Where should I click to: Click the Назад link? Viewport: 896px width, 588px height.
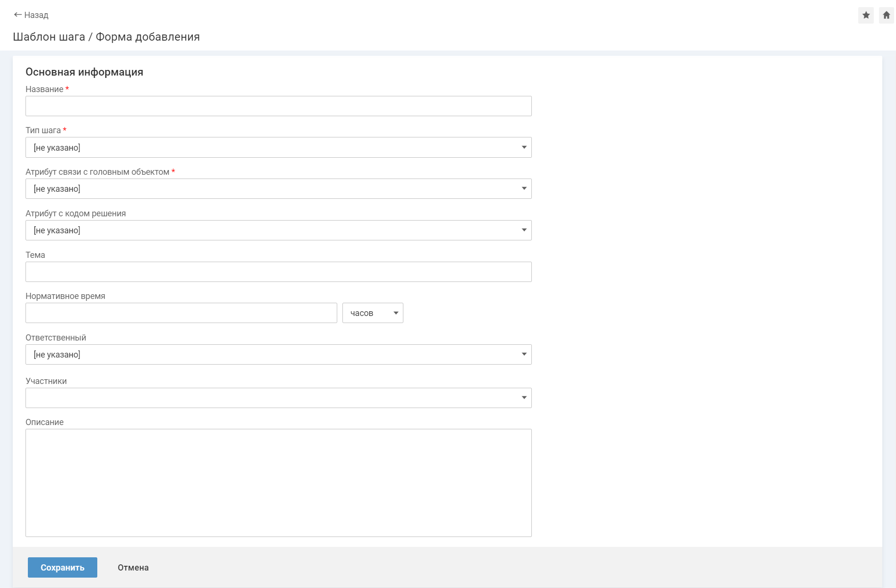pyautogui.click(x=36, y=15)
